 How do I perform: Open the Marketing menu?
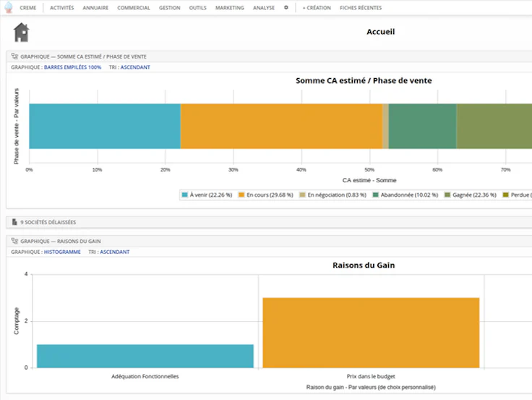click(x=230, y=8)
